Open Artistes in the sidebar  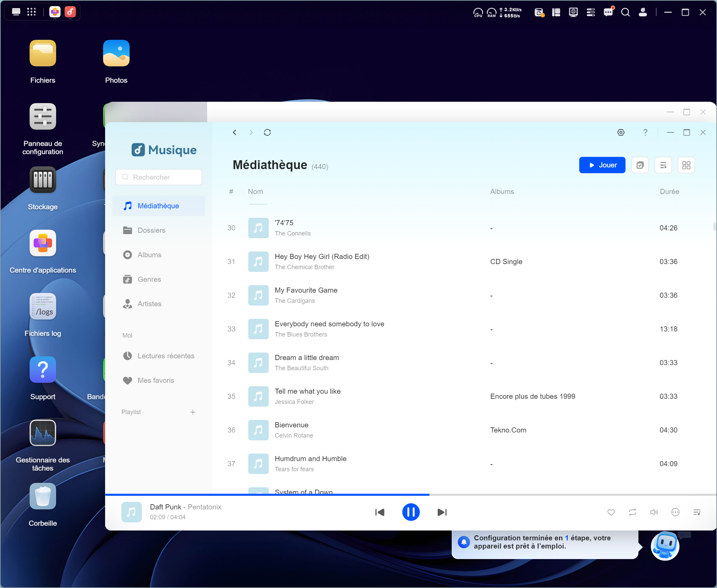(x=159, y=304)
